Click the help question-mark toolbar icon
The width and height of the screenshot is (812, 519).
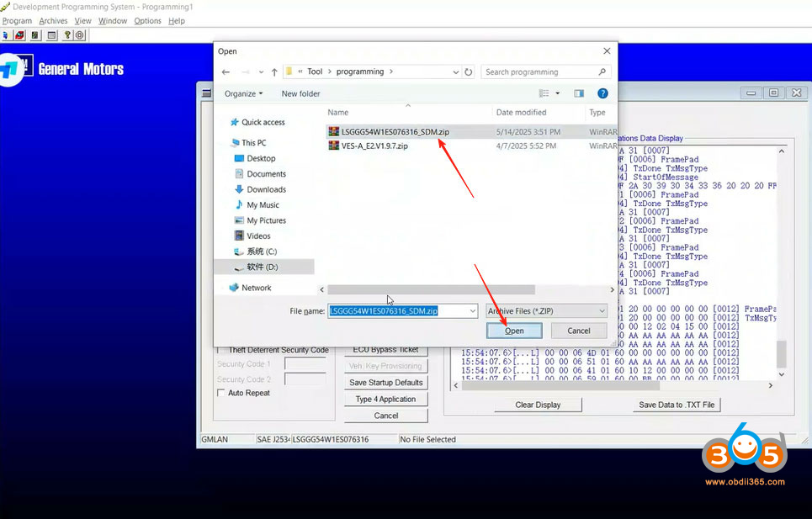[67, 35]
